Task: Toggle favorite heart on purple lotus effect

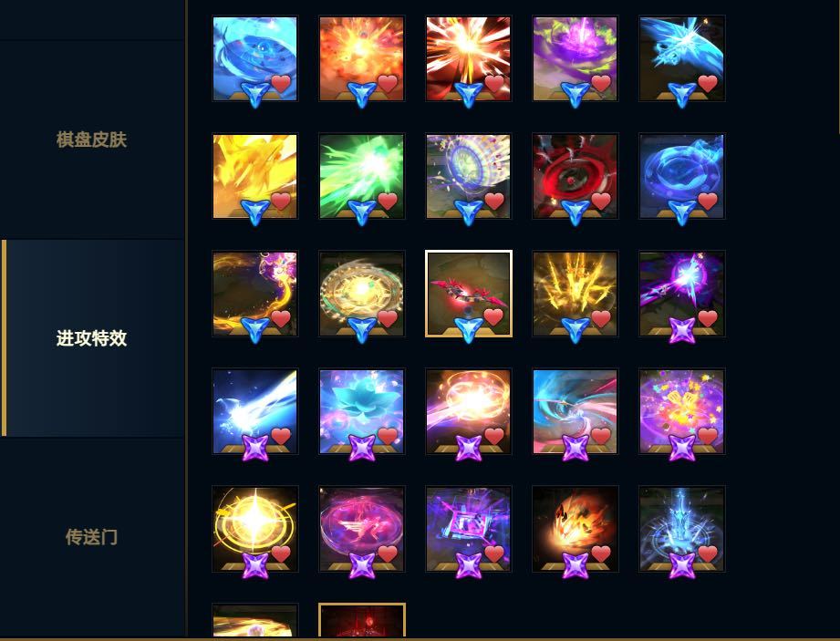Action: 600,84
